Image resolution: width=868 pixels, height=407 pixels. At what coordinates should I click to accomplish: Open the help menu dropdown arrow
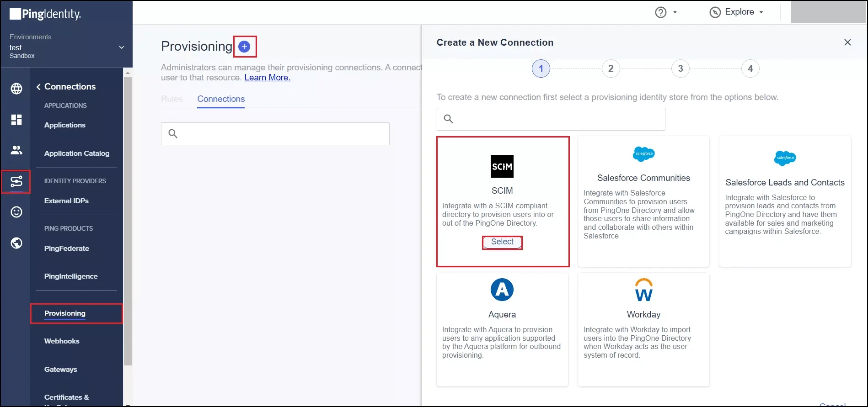[x=675, y=13]
